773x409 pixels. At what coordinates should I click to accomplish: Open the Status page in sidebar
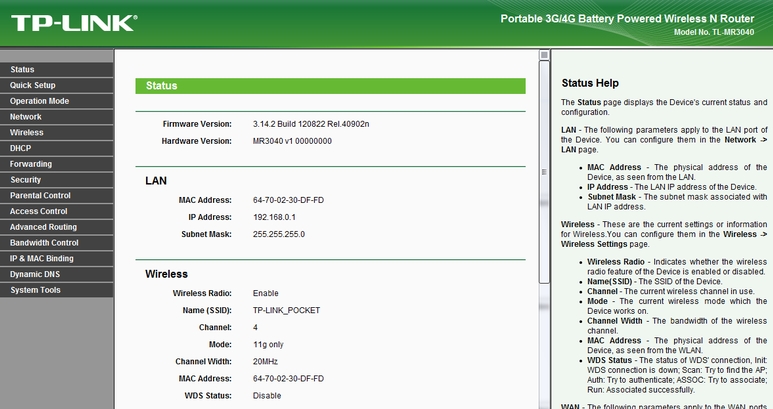[x=56, y=69]
